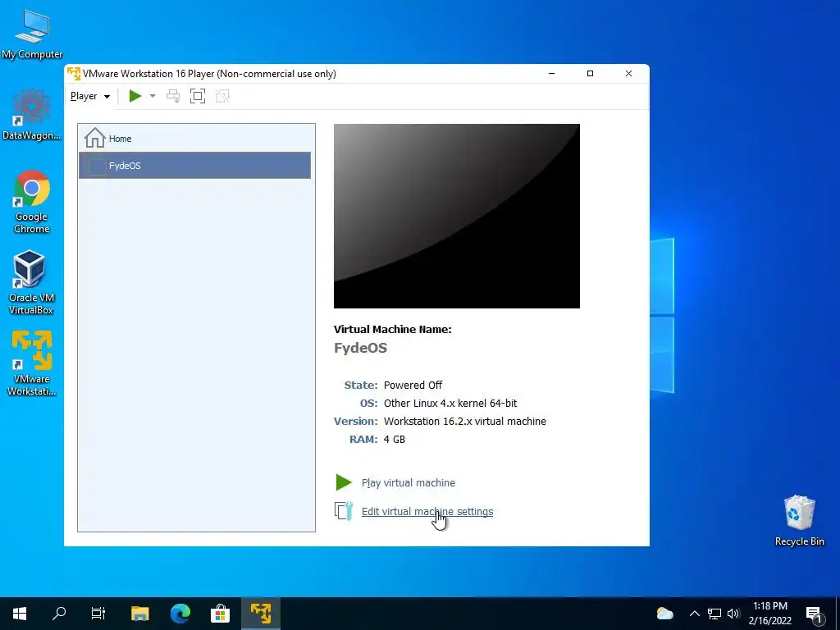Click the green play icon beside Play virtual machine
840x630 pixels.
(x=344, y=482)
